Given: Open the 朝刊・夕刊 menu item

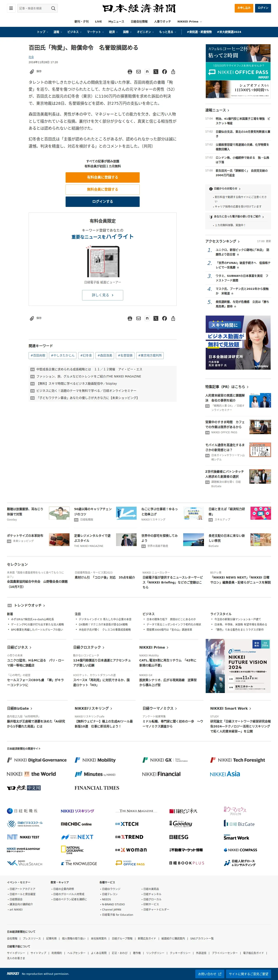Looking at the screenshot, I should (81, 22).
